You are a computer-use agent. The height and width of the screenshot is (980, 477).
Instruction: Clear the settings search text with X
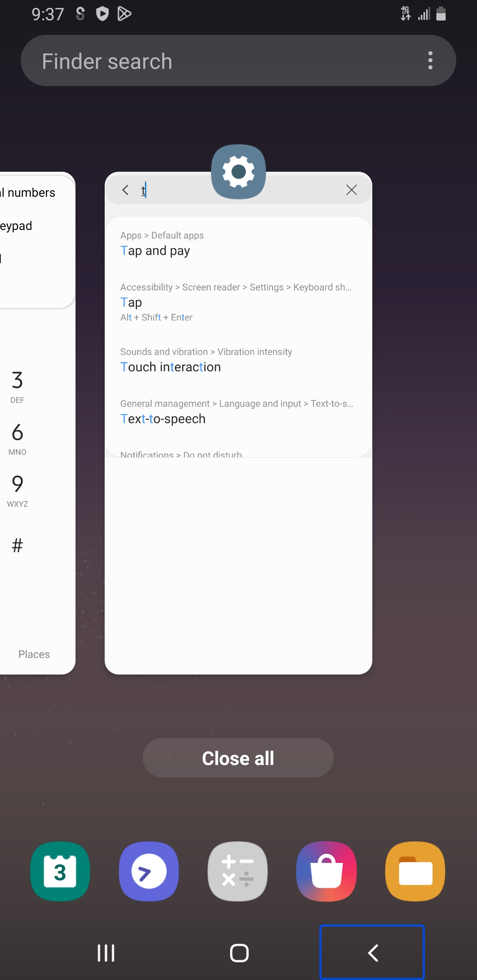coord(352,190)
